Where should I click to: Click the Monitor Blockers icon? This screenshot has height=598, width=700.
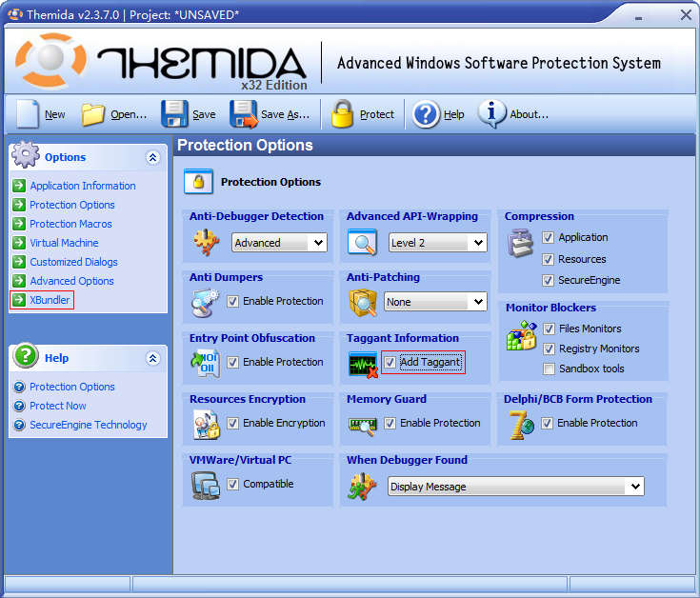point(521,335)
